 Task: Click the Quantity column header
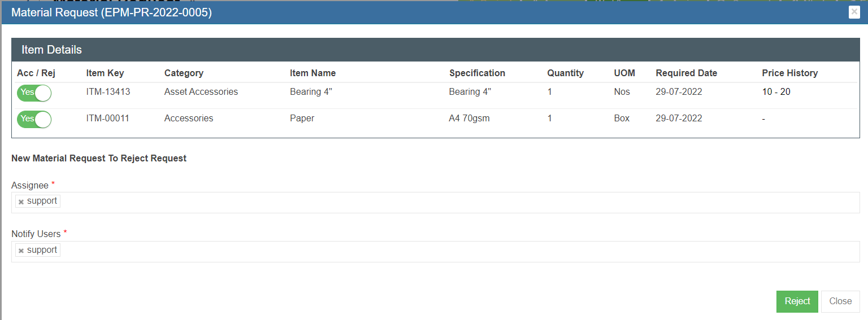tap(565, 73)
